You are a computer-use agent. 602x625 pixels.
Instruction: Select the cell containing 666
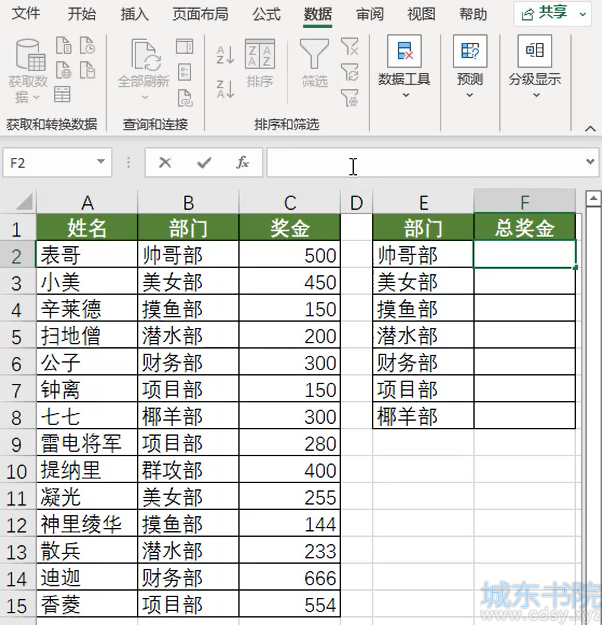pyautogui.click(x=289, y=578)
